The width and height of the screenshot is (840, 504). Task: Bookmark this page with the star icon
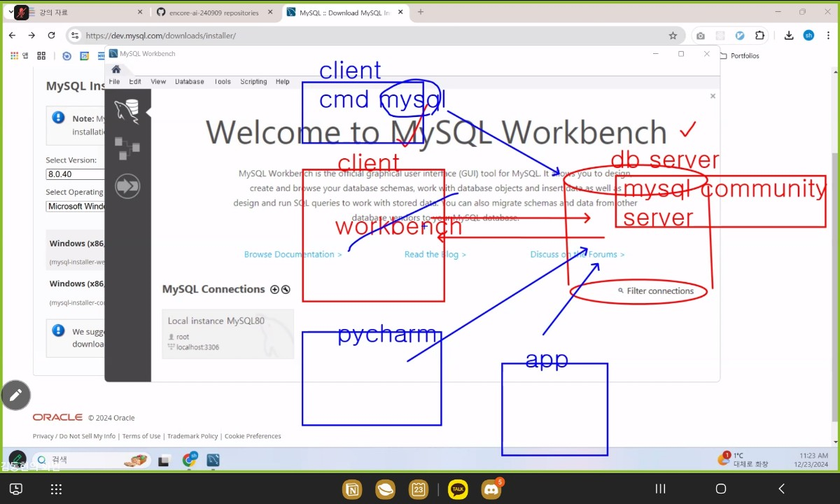673,36
